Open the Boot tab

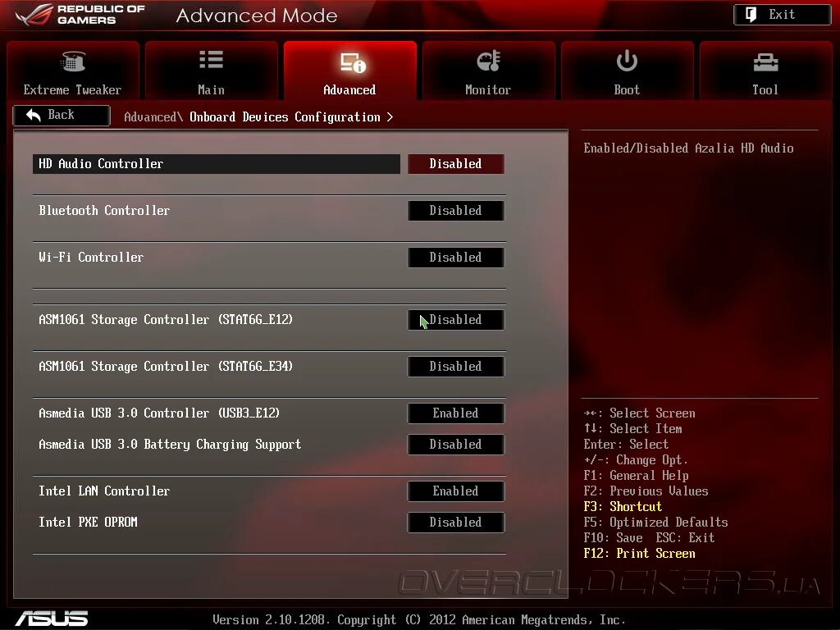627,71
